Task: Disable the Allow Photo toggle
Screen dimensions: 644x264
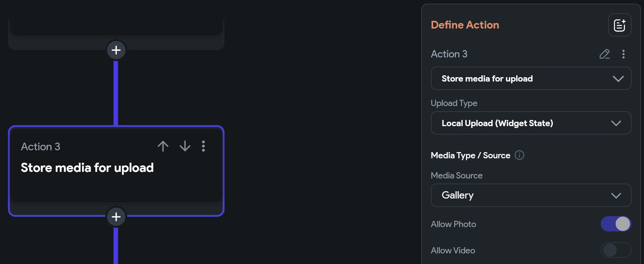Action: [616, 224]
